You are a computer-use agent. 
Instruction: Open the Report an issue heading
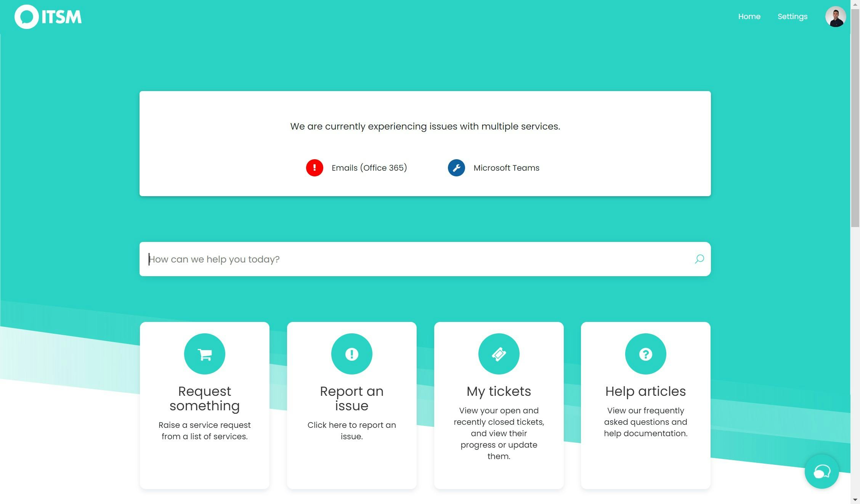[351, 398]
